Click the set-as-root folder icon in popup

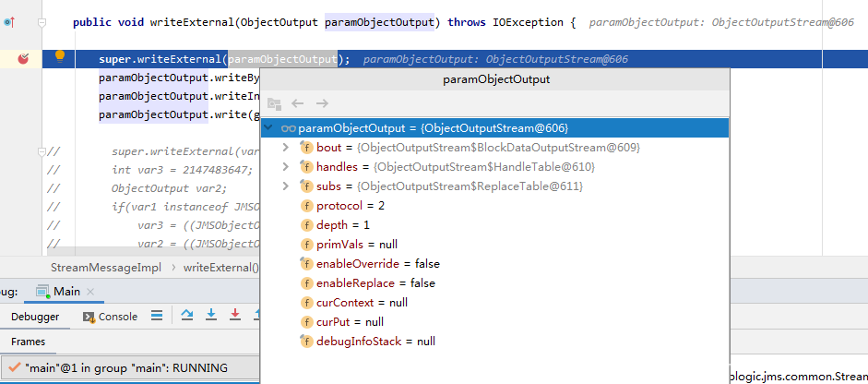point(274,104)
